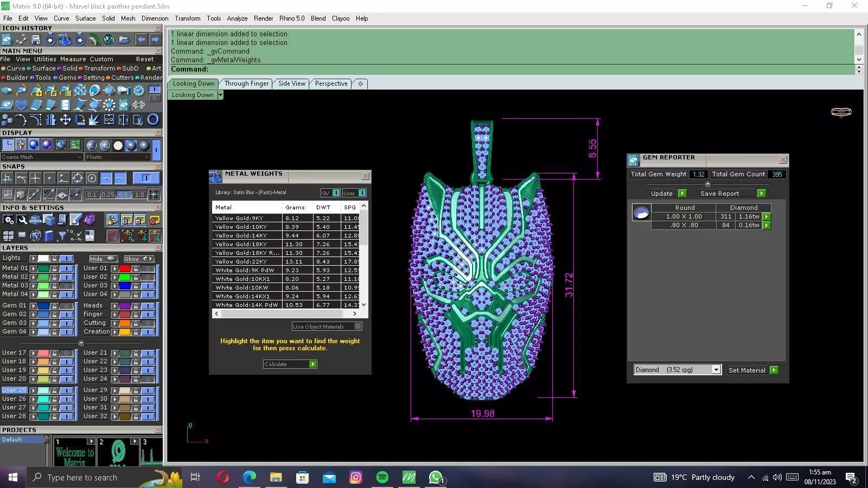
Task: Select the Move four-arrow tool icon
Action: [x=65, y=120]
